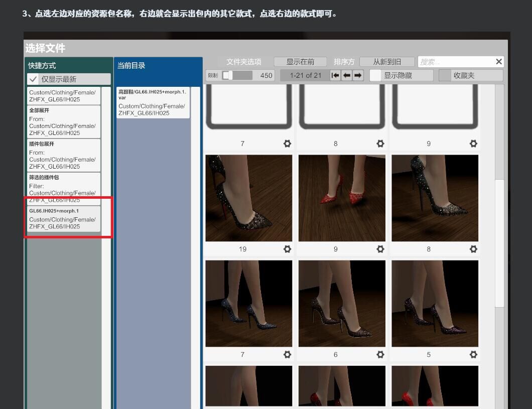
Task: Clear the search box with the X icon
Action: point(498,62)
